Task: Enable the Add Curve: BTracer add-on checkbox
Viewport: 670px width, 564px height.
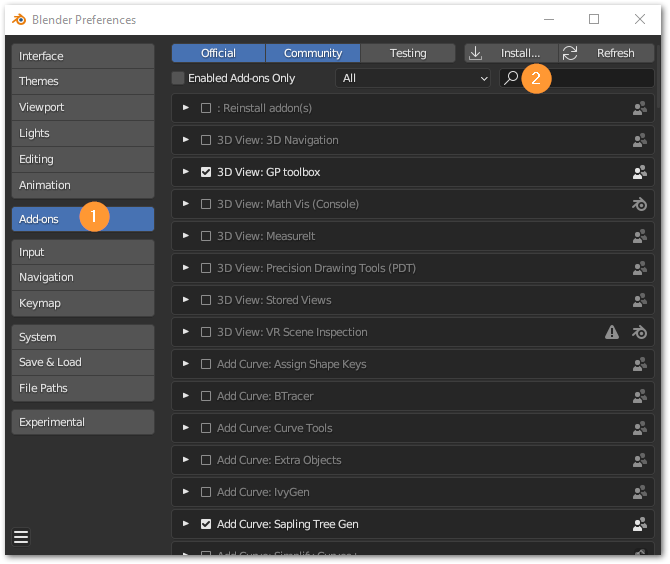Action: click(206, 396)
